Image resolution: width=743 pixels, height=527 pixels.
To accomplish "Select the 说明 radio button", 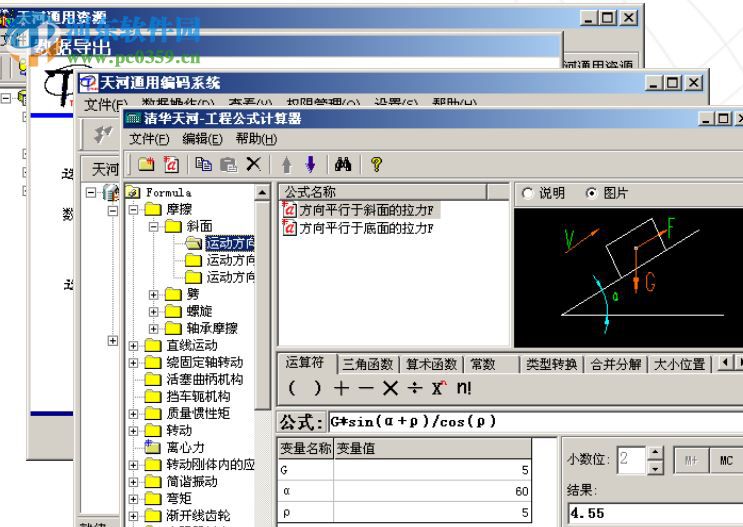I will click(x=527, y=193).
